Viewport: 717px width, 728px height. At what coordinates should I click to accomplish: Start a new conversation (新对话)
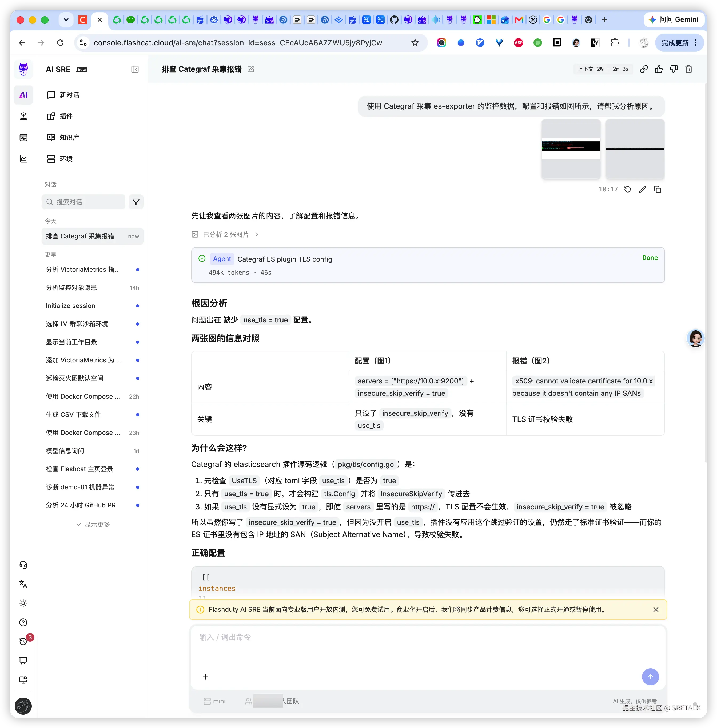tap(63, 95)
